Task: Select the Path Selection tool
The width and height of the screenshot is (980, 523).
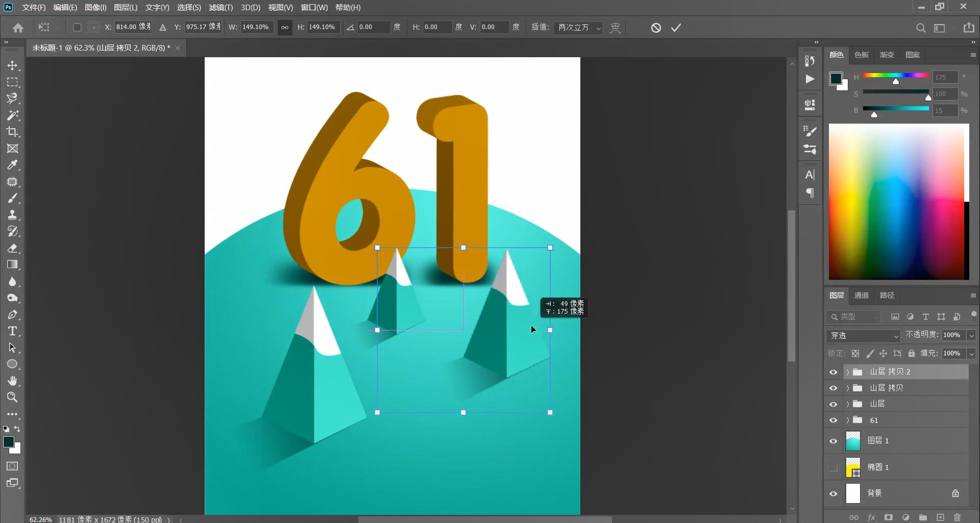Action: pyautogui.click(x=13, y=348)
